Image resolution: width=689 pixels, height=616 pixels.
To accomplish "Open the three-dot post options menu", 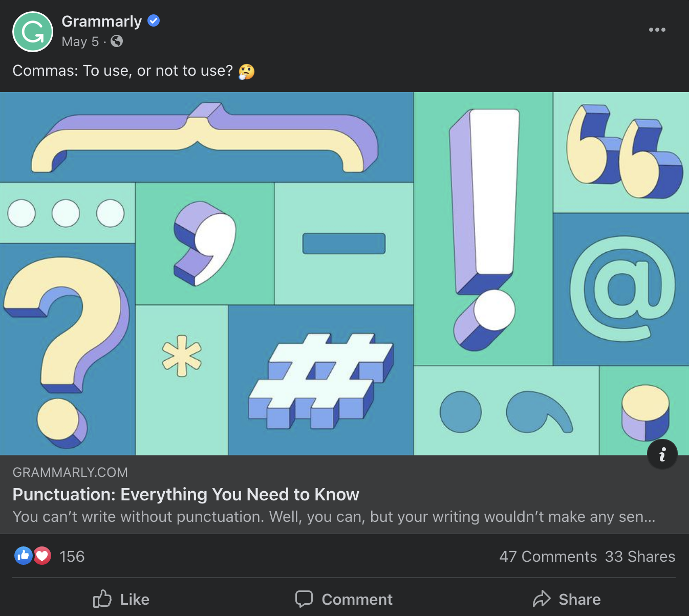I will click(657, 30).
